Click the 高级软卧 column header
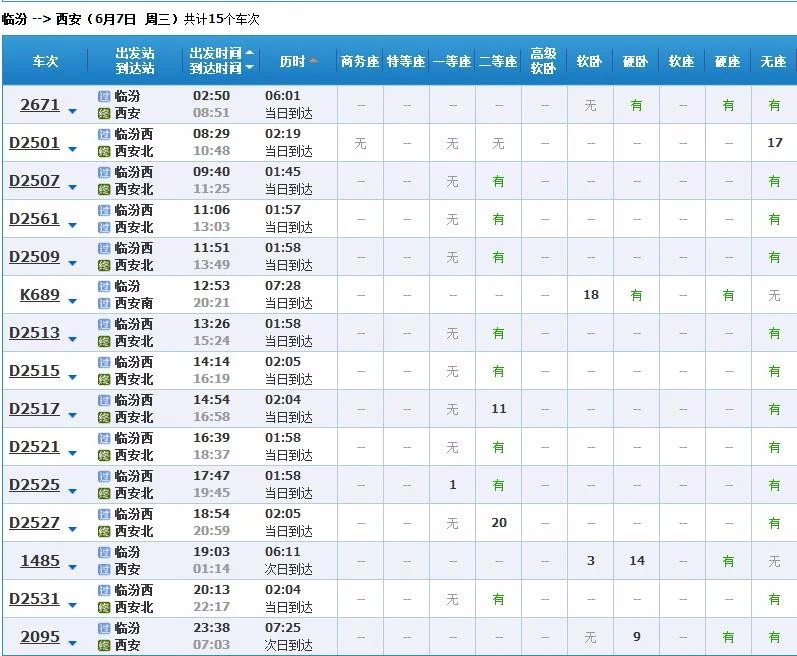Image resolution: width=797 pixels, height=656 pixels. click(543, 60)
